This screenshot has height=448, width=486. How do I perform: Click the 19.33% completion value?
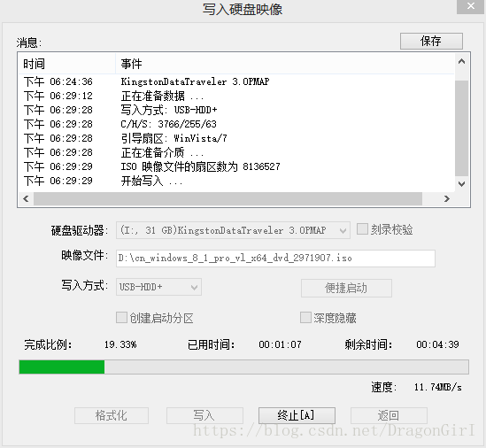pyautogui.click(x=120, y=344)
